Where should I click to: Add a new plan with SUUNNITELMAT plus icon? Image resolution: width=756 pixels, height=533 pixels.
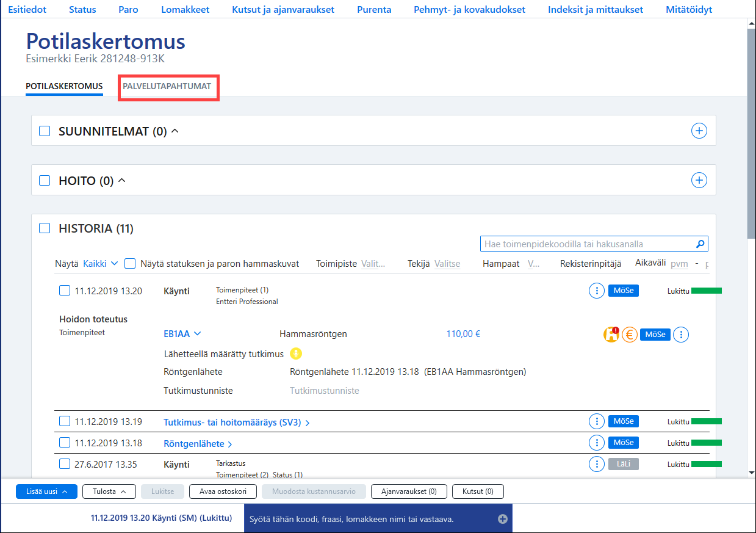click(x=699, y=131)
